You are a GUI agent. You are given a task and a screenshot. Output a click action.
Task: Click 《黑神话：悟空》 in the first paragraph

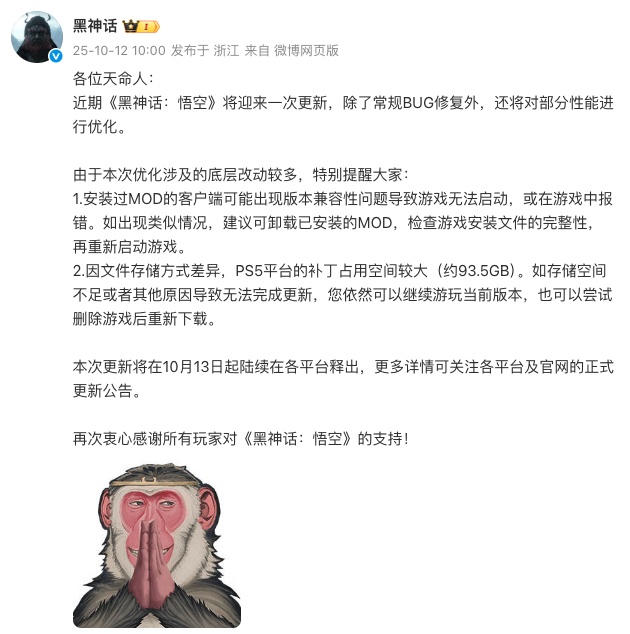tap(164, 103)
